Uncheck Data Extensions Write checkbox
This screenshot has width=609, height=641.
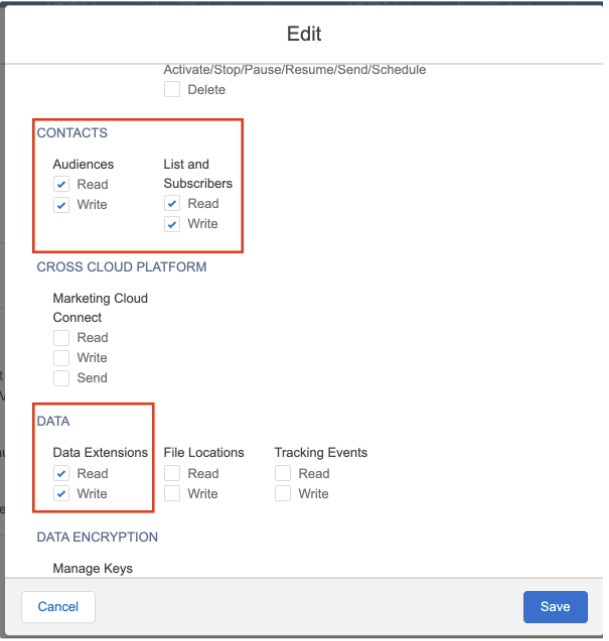coord(61,494)
